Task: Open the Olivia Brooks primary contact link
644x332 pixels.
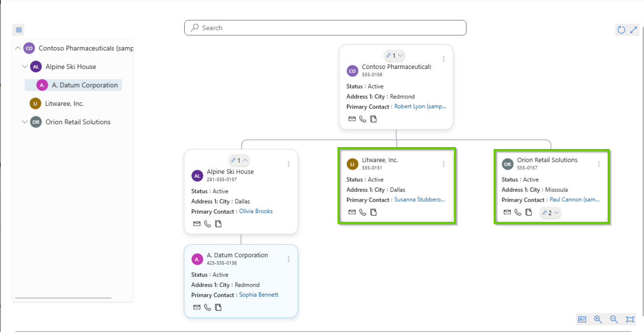Action: click(256, 211)
